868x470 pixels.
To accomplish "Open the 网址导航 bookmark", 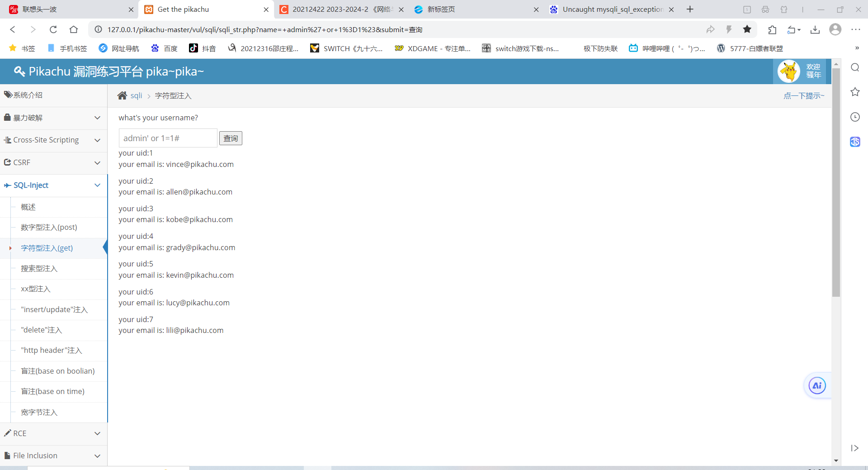I will point(119,48).
